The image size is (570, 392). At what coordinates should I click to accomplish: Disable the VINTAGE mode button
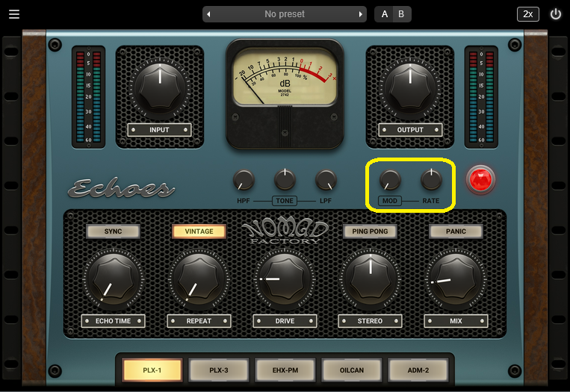tap(199, 231)
